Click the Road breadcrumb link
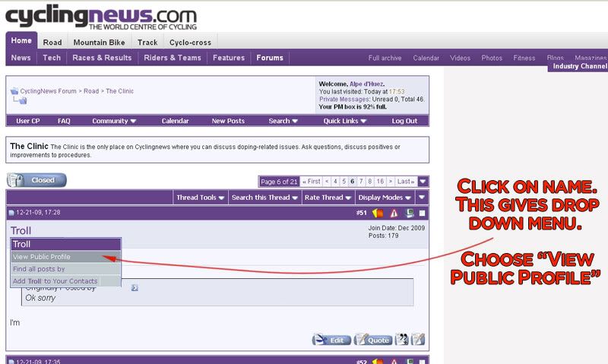The height and width of the screenshot is (364, 608). click(91, 91)
